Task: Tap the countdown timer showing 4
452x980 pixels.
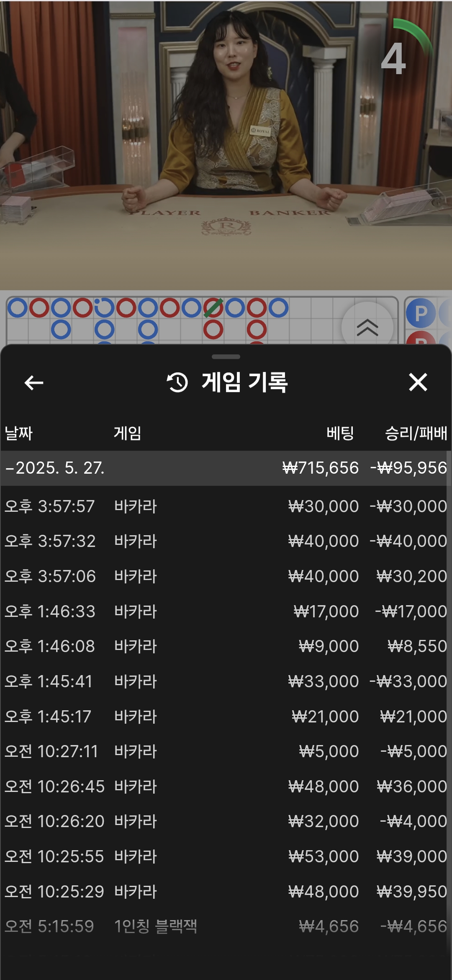Action: tap(393, 59)
